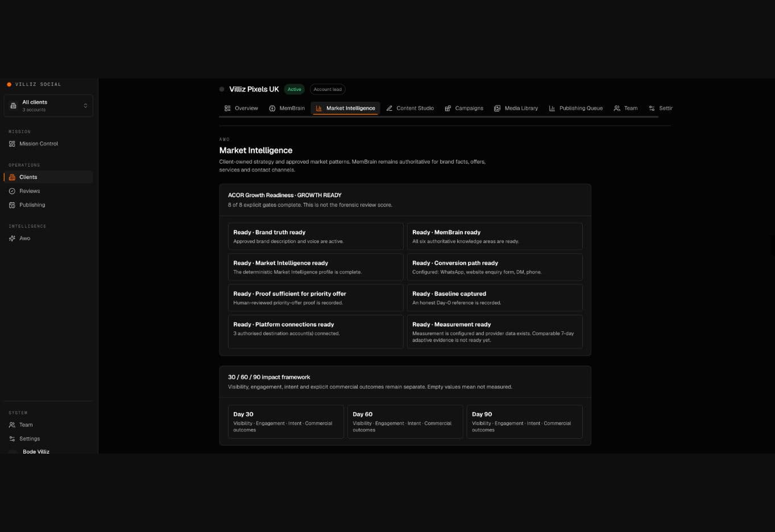775x532 pixels.
Task: Click the Awo sparkle icon
Action: pyautogui.click(x=12, y=239)
